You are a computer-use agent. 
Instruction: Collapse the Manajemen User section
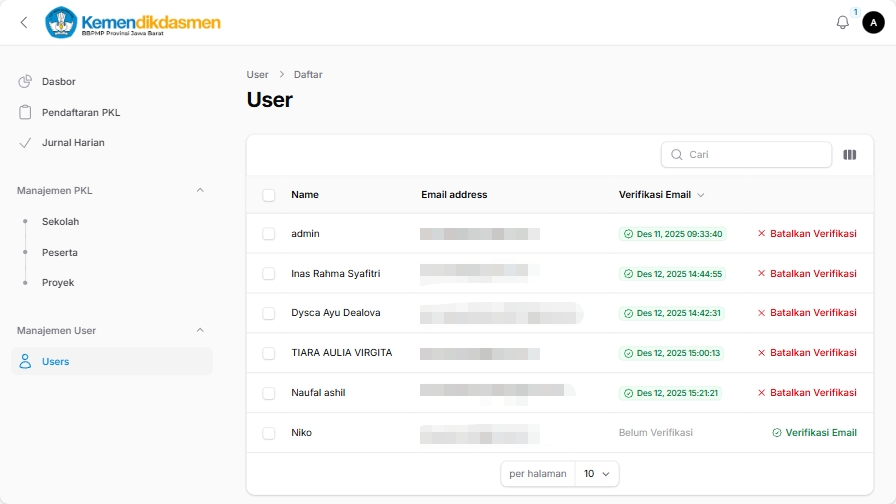click(199, 330)
